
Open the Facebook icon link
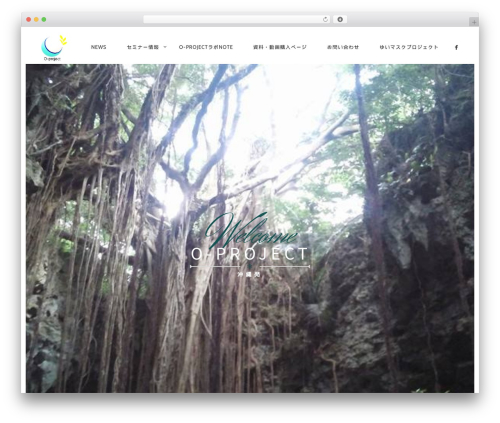456,47
